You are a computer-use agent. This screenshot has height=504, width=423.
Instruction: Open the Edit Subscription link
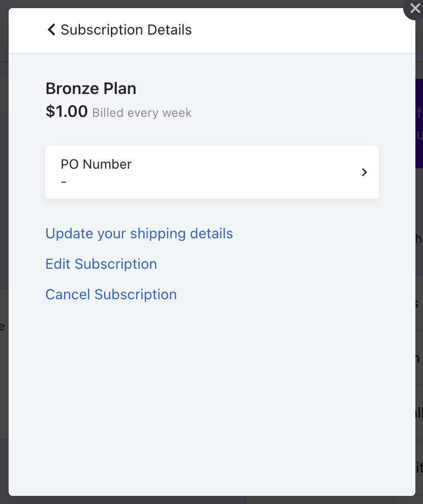(x=101, y=264)
